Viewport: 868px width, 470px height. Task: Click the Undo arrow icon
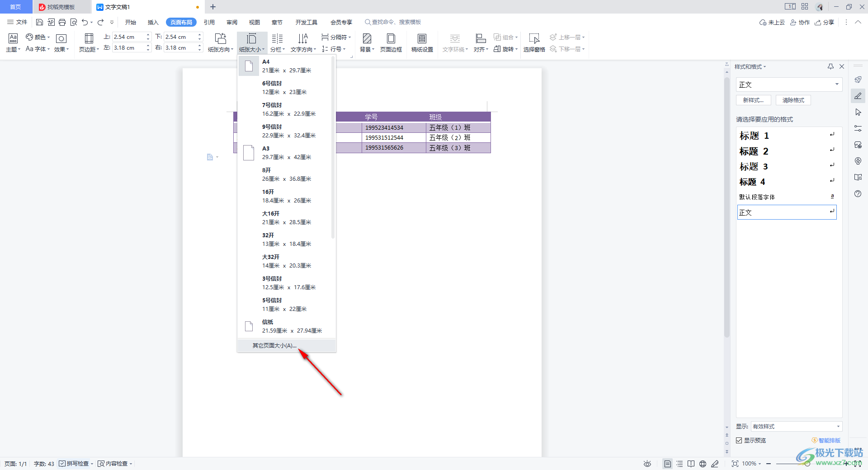coord(85,22)
